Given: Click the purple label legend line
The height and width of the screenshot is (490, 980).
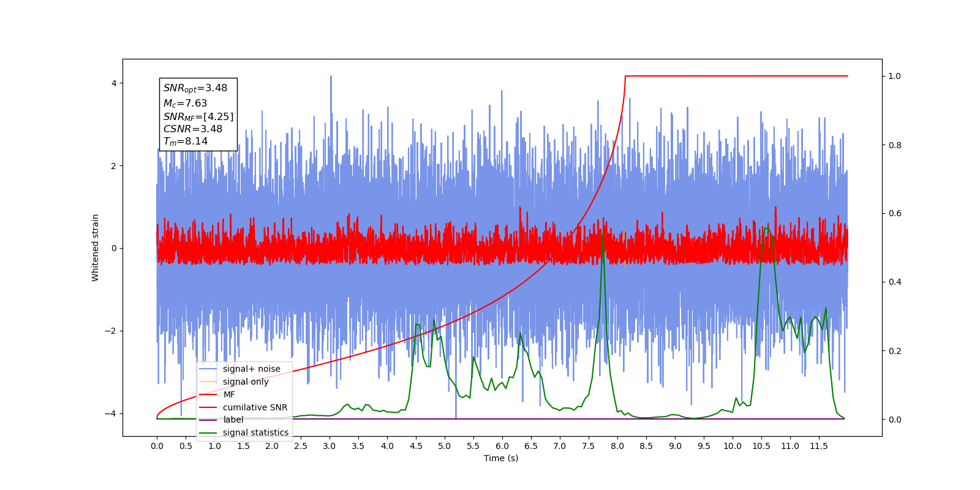Looking at the screenshot, I should 209,420.
